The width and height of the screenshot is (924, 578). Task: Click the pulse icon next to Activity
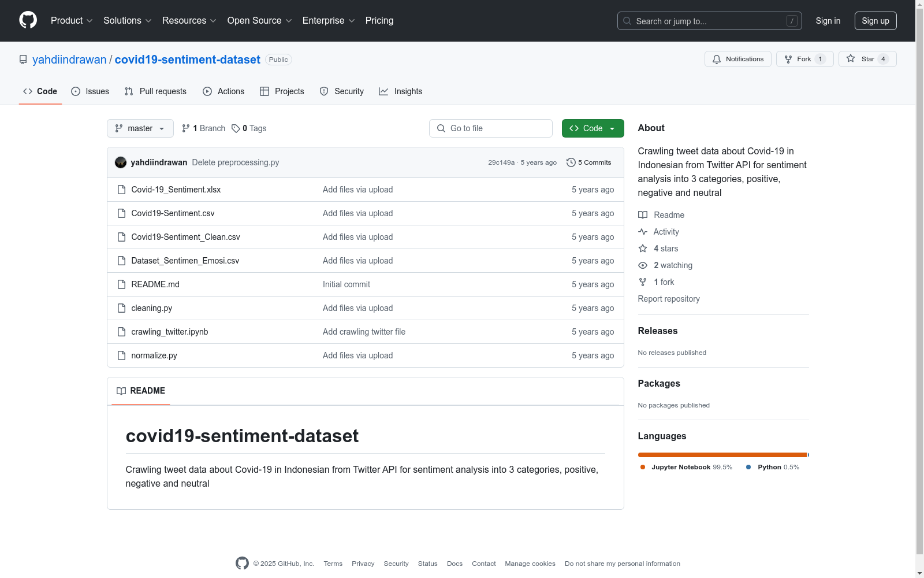pyautogui.click(x=643, y=232)
